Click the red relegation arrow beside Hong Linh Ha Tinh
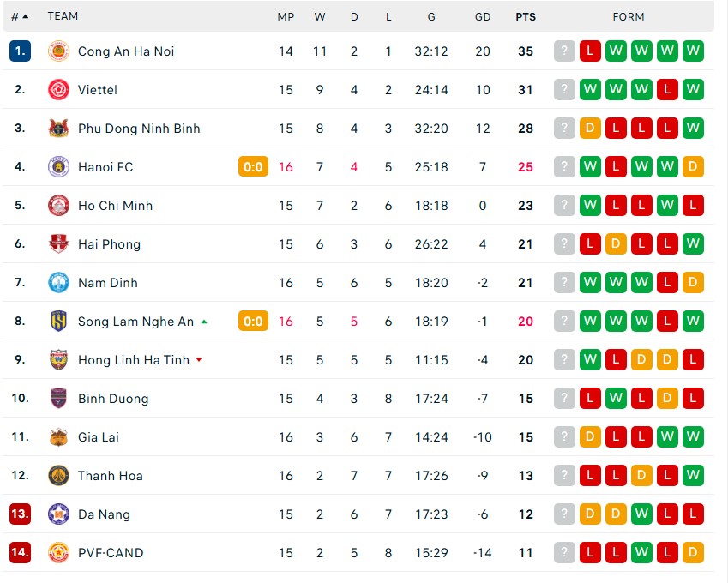Viewport: 728px width, 583px height. pos(200,360)
